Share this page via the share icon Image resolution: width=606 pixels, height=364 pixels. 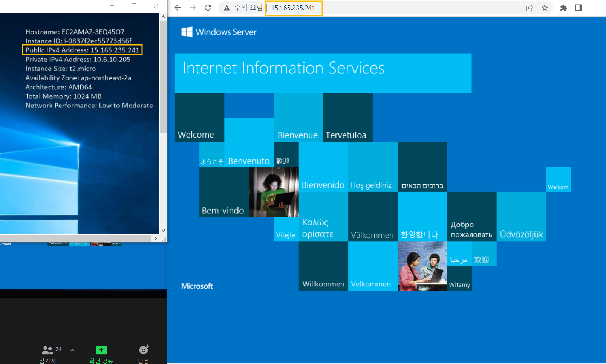point(529,8)
